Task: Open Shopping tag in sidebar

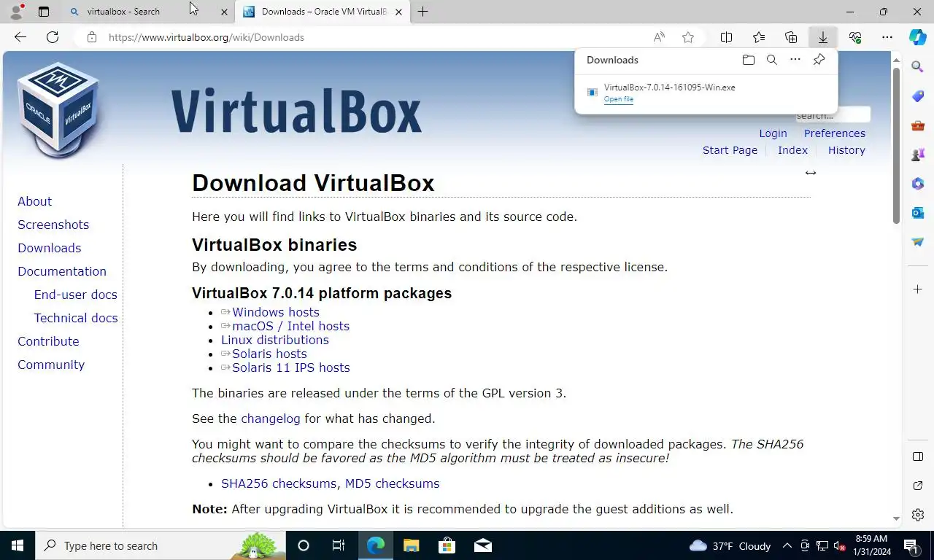Action: (x=918, y=96)
